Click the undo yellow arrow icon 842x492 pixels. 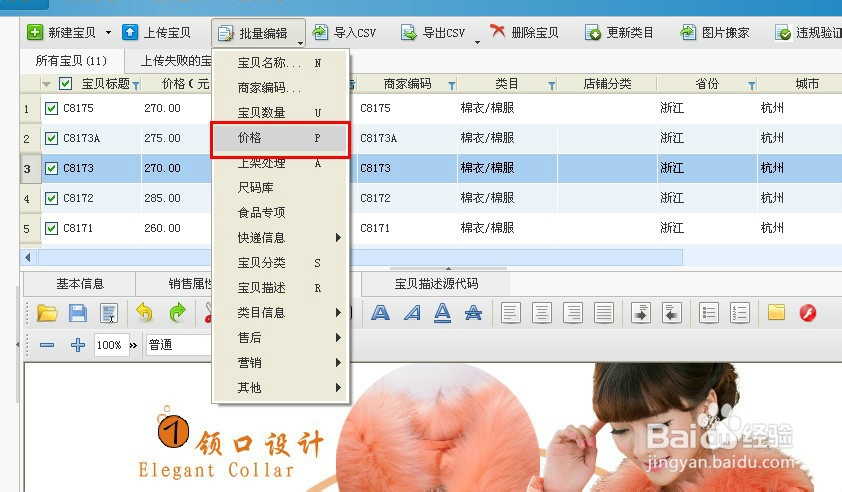point(144,312)
